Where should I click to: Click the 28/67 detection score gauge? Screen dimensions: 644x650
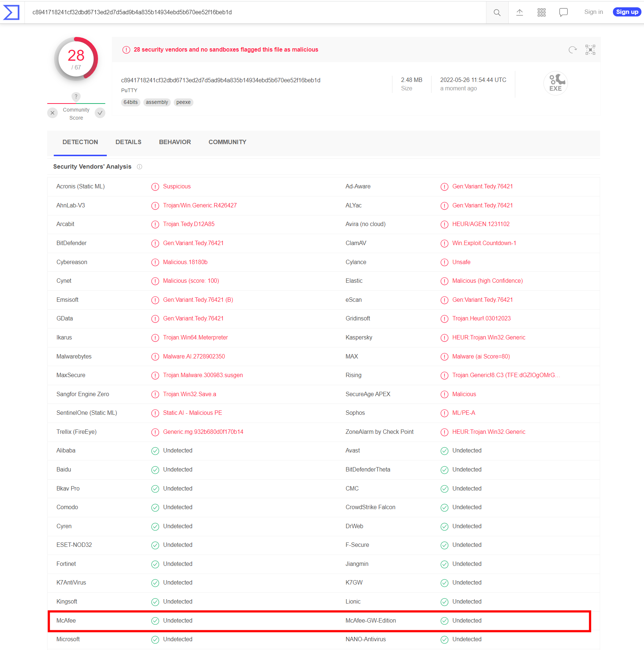pyautogui.click(x=76, y=59)
